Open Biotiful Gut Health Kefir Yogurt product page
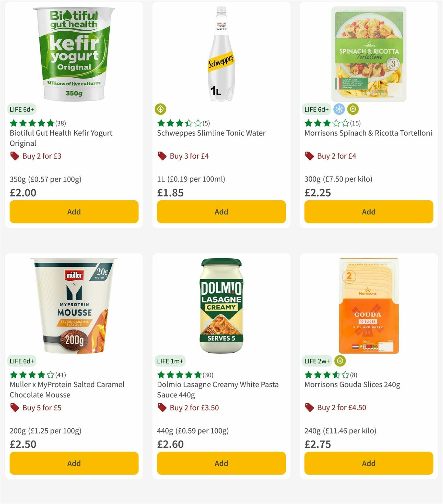443x504 pixels. (x=61, y=138)
